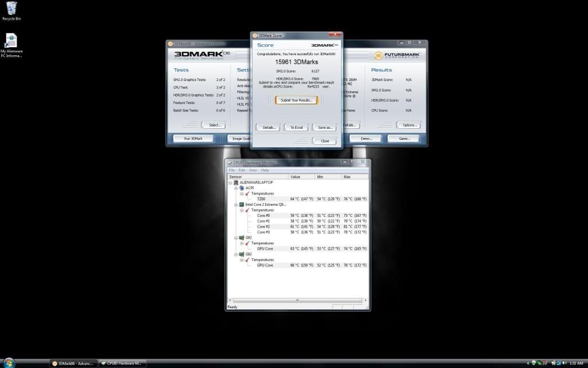Click the Min column header
Viewport: 588px width, 368px height.
pos(328,177)
